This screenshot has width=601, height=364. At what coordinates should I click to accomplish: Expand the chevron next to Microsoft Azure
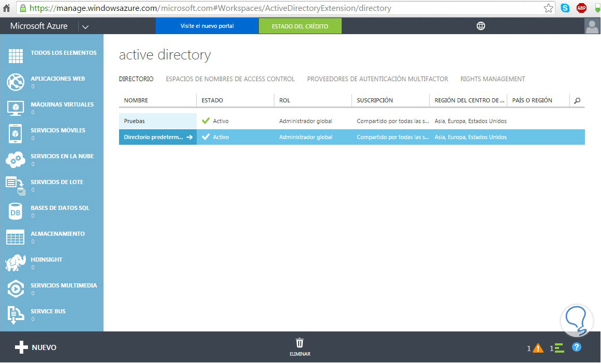coord(85,27)
